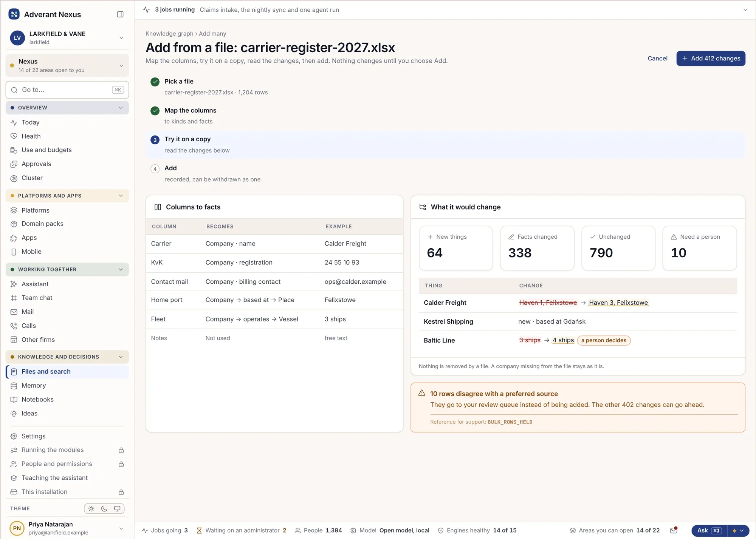The image size is (756, 539).
Task: Click the warning triangle in disagreement alert
Action: tap(422, 393)
